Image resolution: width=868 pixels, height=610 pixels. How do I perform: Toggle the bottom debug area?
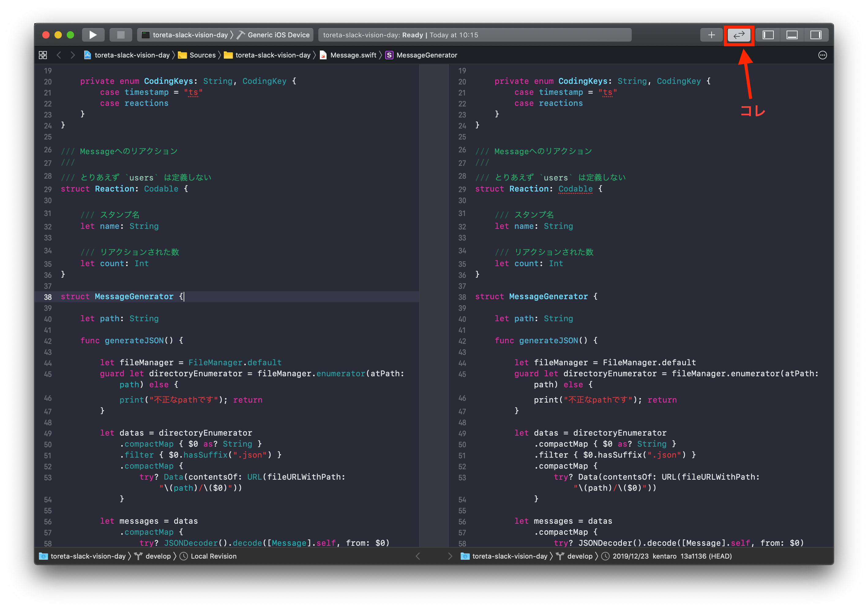792,35
